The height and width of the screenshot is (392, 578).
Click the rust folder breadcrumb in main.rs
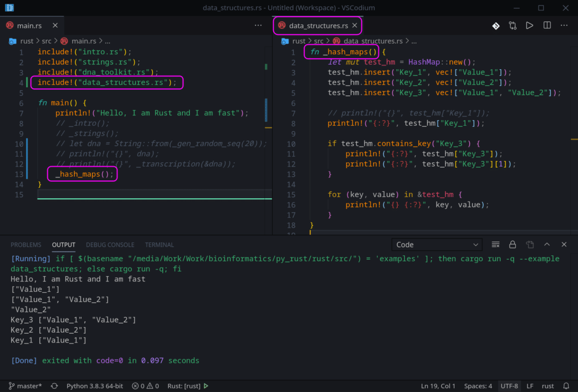27,41
